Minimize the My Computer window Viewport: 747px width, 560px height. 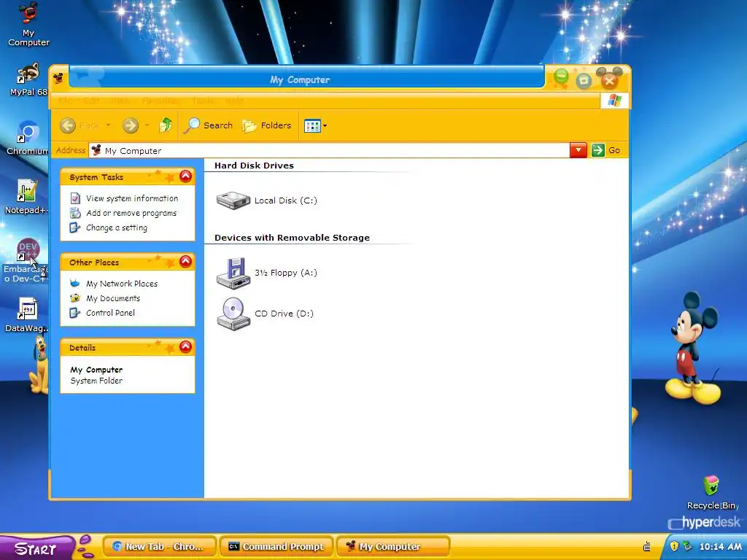[x=561, y=78]
